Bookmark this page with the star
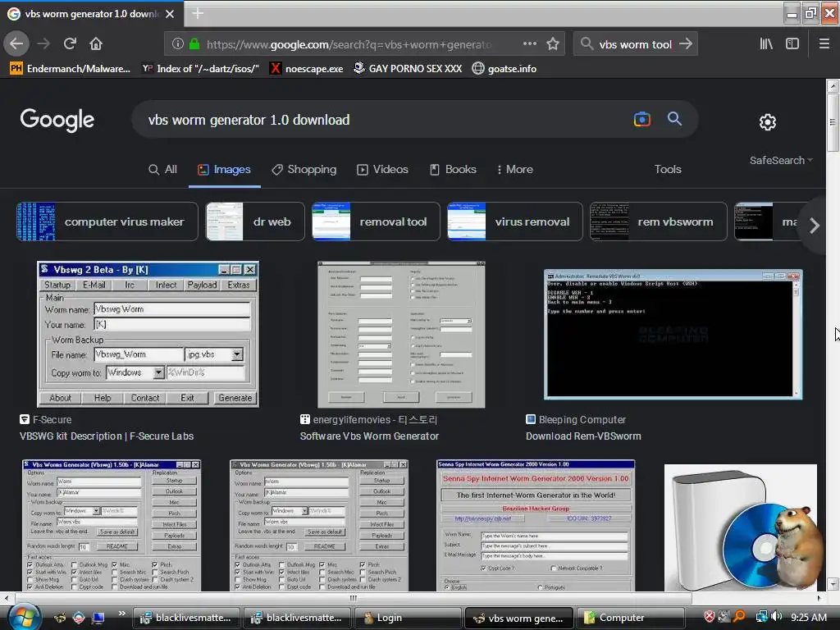Image resolution: width=840 pixels, height=630 pixels. [553, 44]
